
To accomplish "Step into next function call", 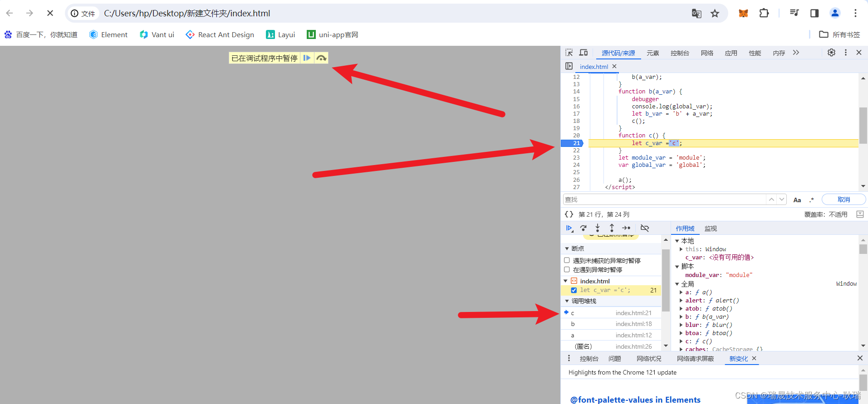I will pos(598,228).
